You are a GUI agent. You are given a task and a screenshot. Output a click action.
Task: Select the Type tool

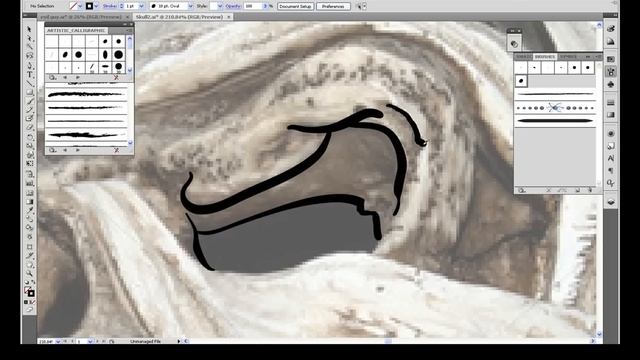click(x=29, y=75)
